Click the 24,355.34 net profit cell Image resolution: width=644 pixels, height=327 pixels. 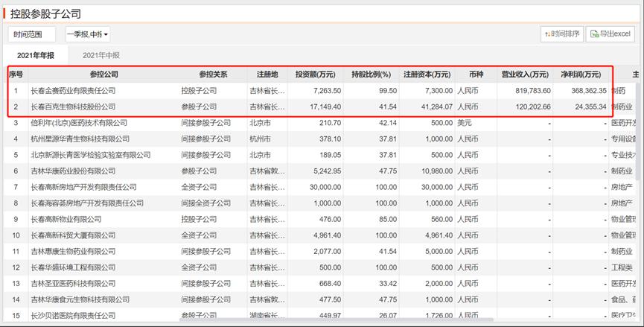point(590,107)
